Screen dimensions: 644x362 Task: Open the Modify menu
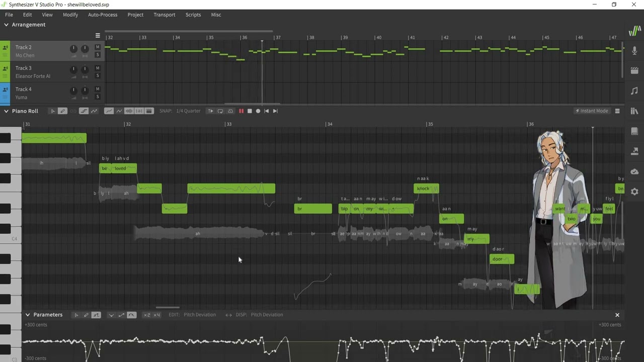[x=70, y=15]
